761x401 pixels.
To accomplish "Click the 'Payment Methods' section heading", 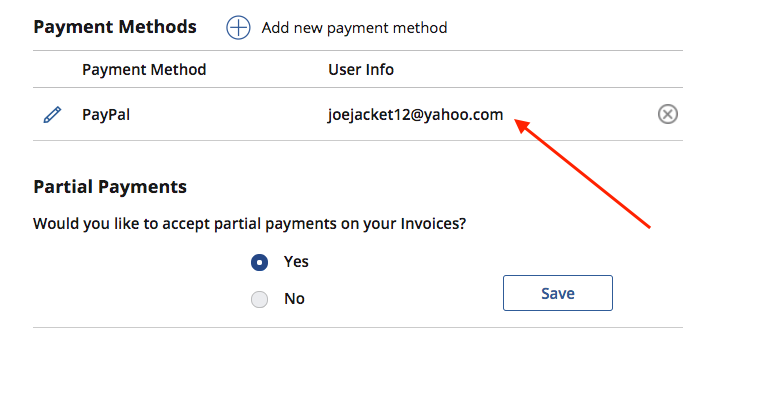I will (x=115, y=27).
